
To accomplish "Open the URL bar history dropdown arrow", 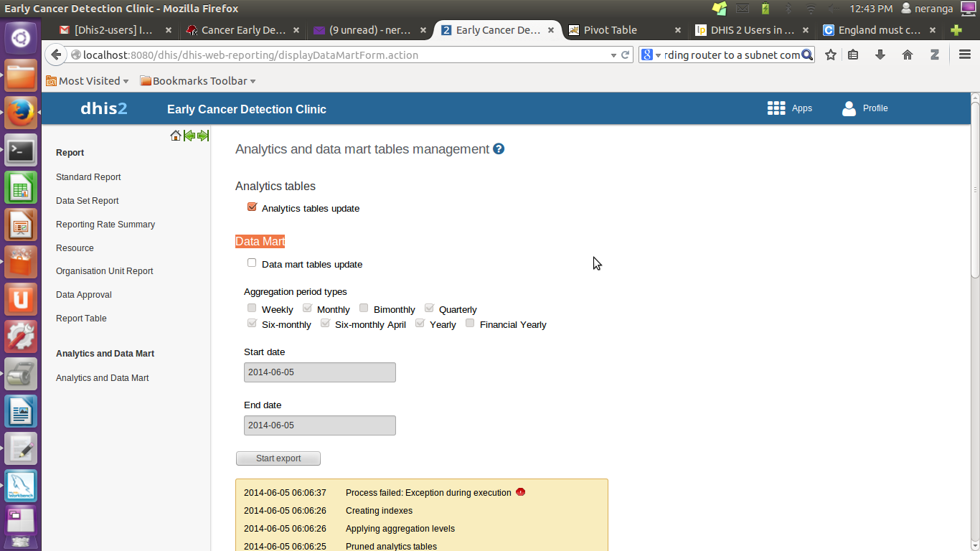I will (613, 55).
